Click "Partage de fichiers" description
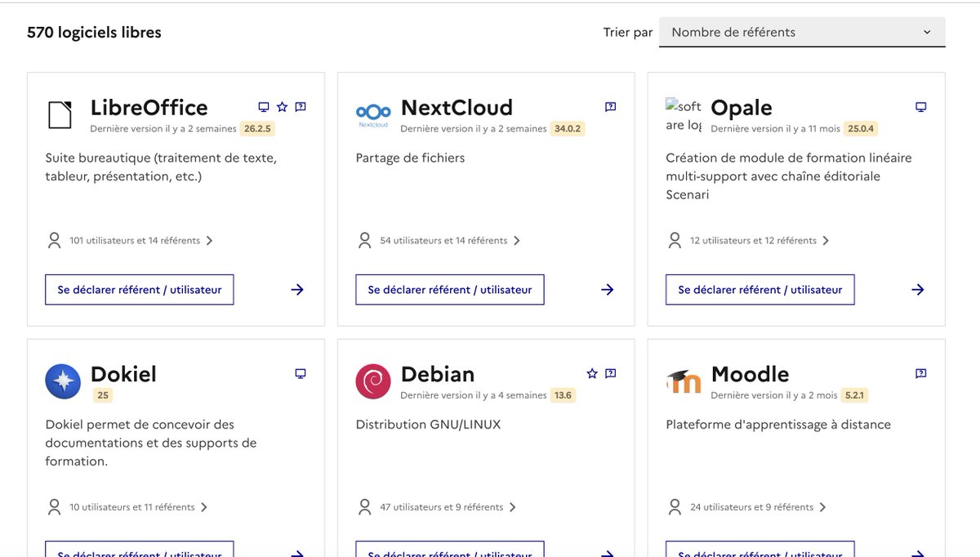This screenshot has width=980, height=557. coord(411,158)
